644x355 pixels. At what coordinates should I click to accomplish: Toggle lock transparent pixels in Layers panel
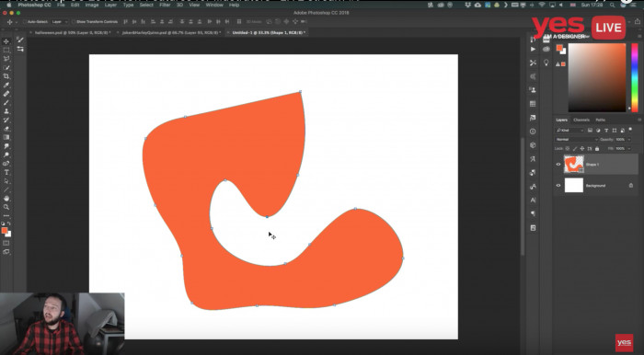point(568,149)
